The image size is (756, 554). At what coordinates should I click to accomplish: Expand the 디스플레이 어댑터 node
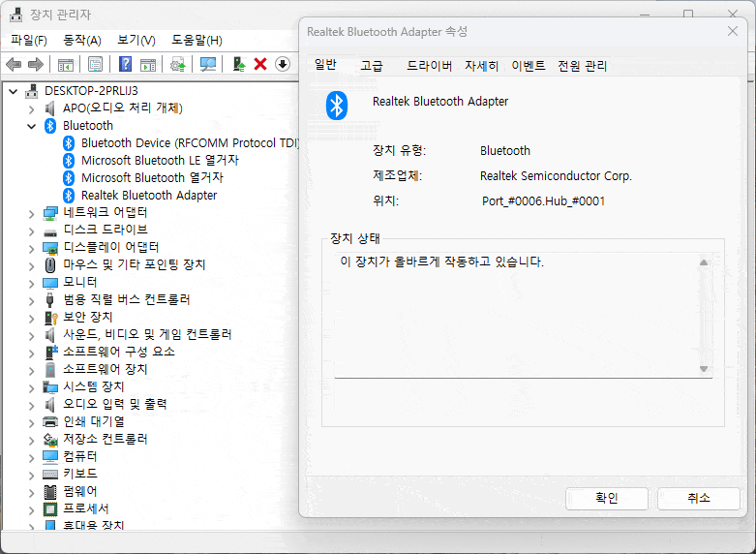(32, 249)
